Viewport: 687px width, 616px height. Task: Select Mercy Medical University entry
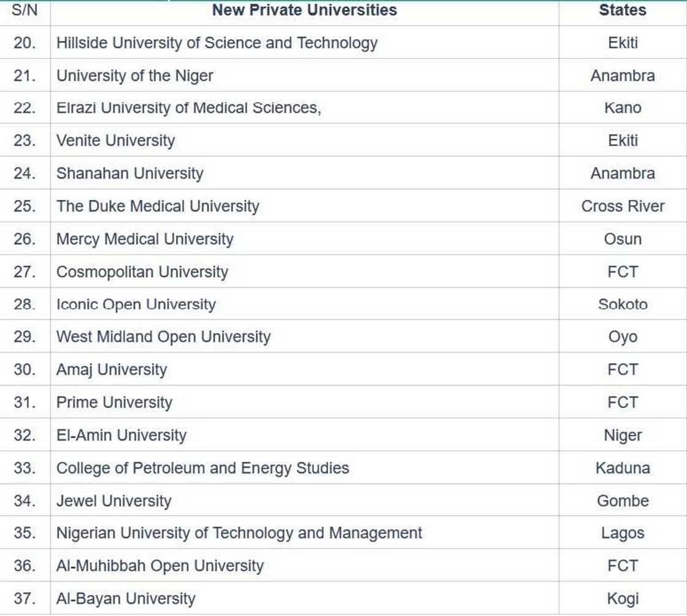point(145,239)
